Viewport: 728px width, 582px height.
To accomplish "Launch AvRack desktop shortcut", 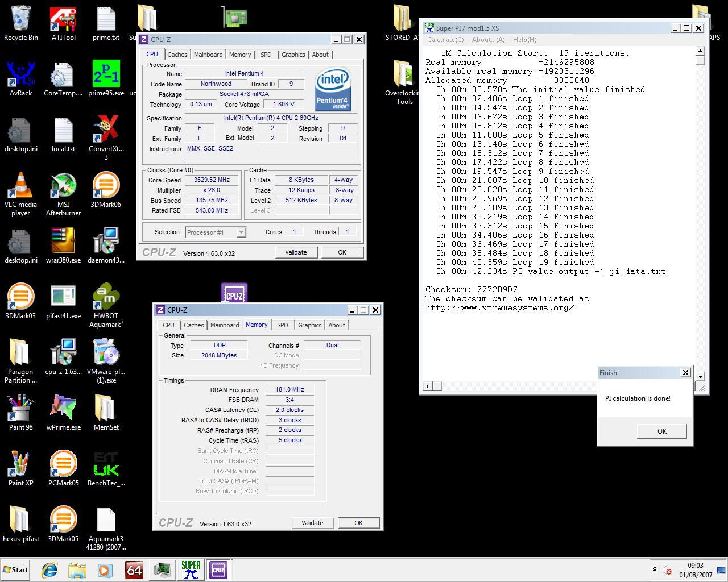I will click(x=20, y=79).
